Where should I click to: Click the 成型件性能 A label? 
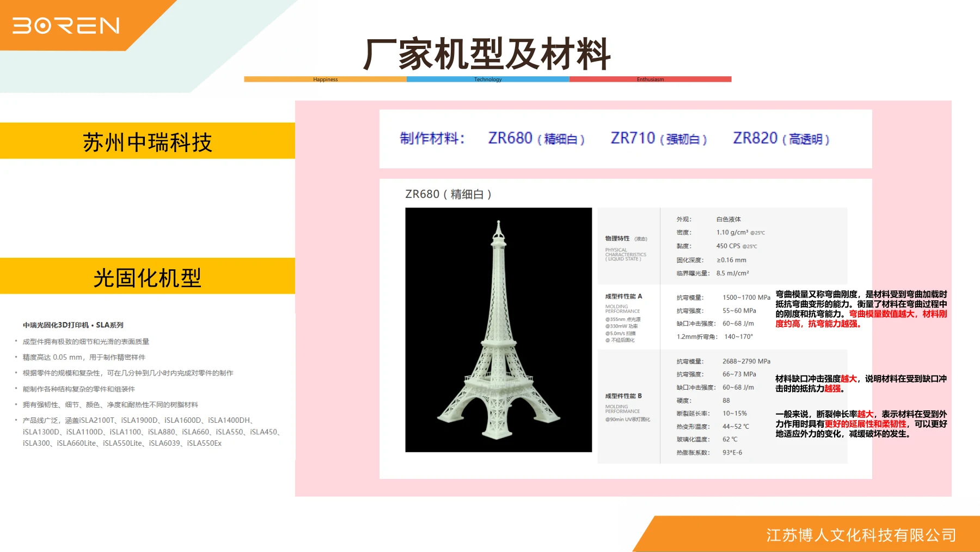[x=623, y=296]
